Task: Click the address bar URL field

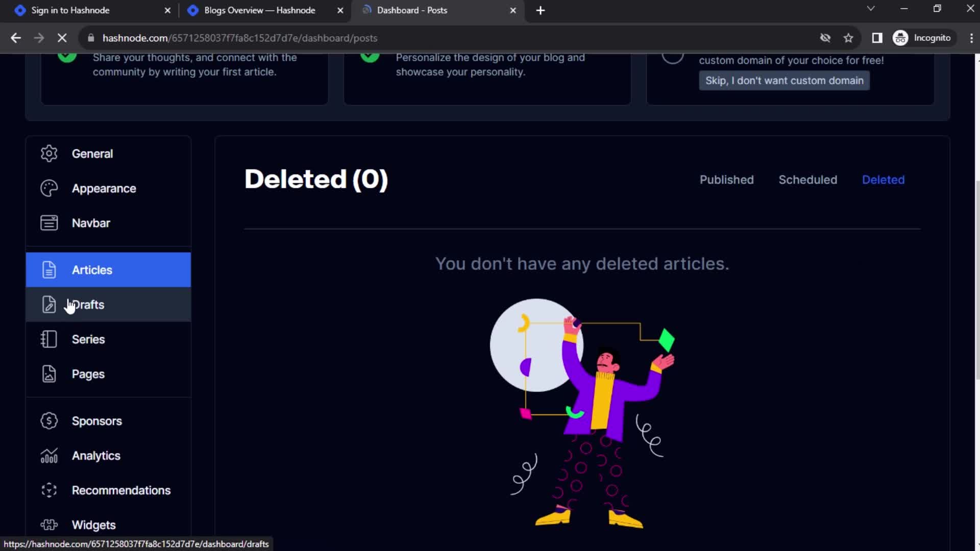Action: tap(240, 38)
